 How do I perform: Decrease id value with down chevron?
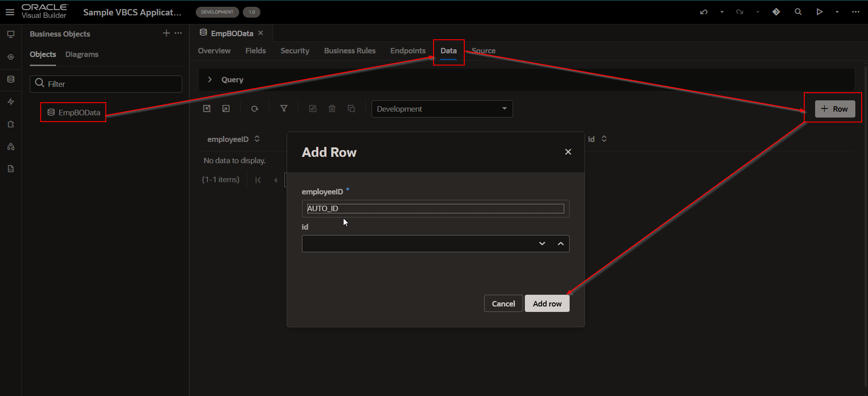coord(542,244)
